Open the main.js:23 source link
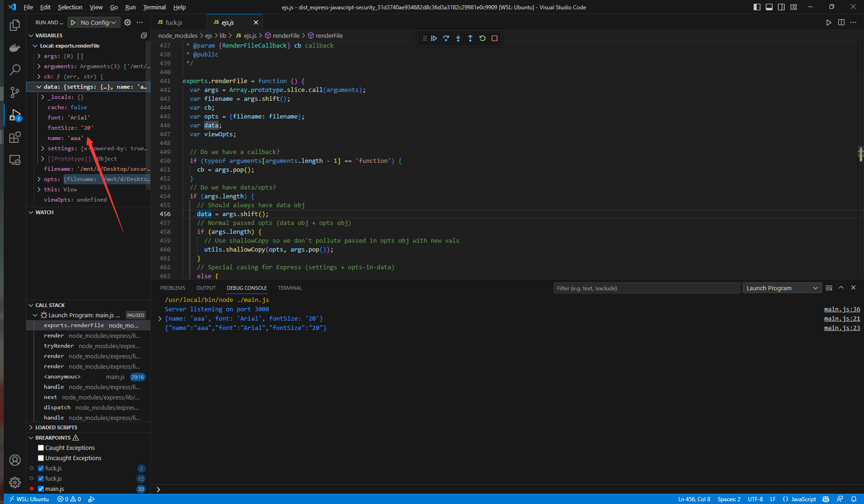 (x=842, y=328)
